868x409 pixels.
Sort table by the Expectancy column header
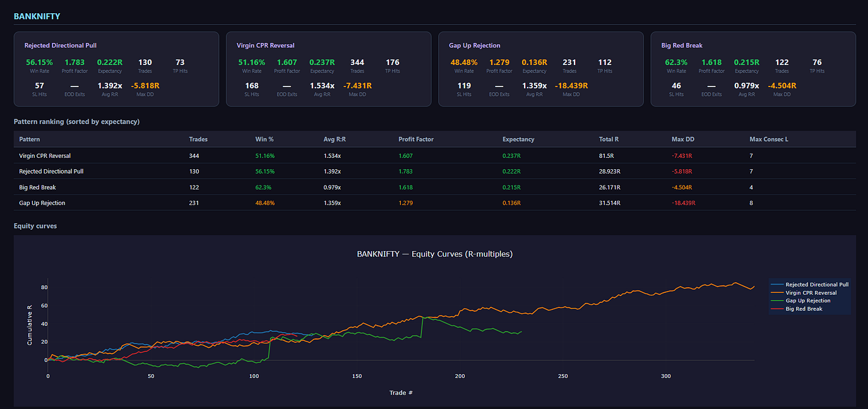tap(518, 139)
